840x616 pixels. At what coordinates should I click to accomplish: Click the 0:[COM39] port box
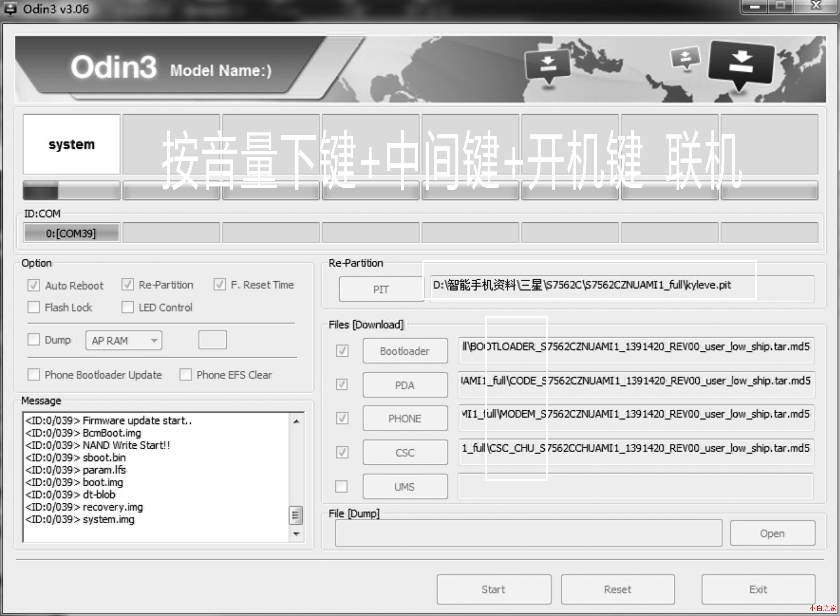pyautogui.click(x=71, y=233)
